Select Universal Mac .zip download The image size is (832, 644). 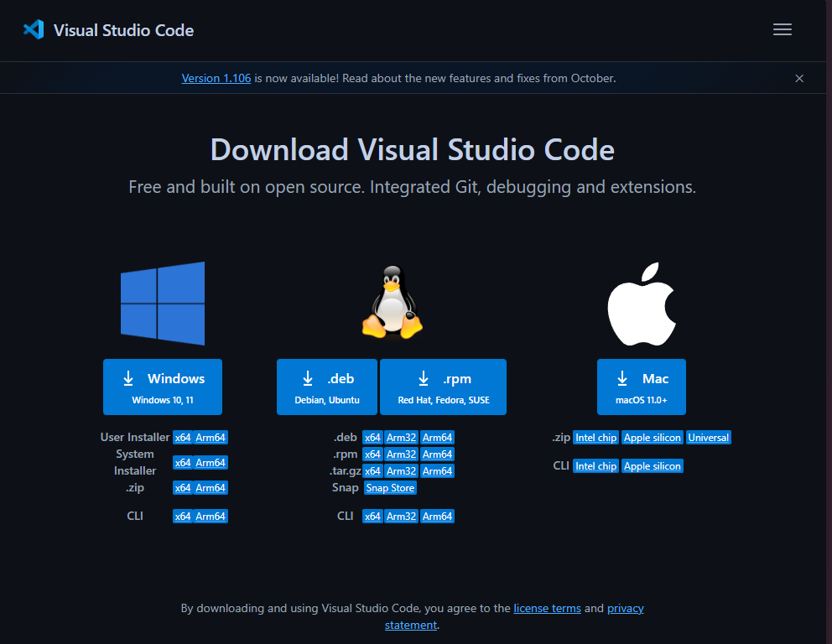709,438
